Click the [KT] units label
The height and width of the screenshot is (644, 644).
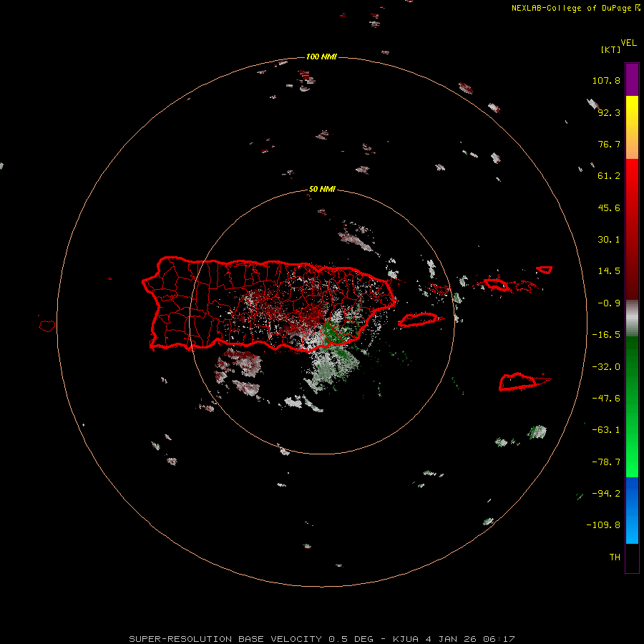(611, 49)
